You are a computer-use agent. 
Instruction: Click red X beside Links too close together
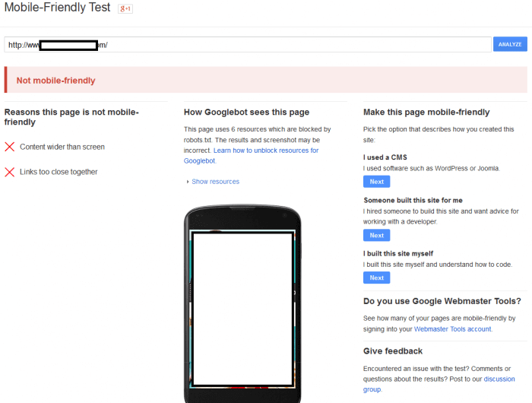[x=10, y=172]
